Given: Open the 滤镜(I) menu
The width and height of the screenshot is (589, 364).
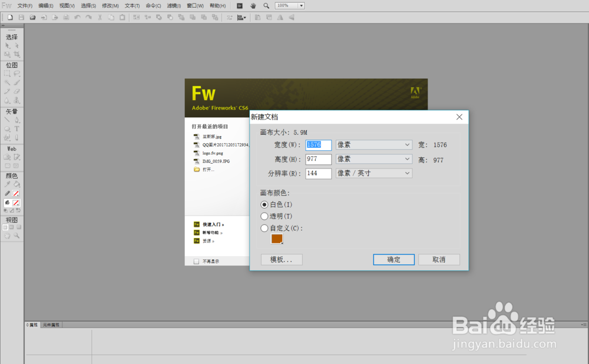Looking at the screenshot, I should [x=174, y=6].
